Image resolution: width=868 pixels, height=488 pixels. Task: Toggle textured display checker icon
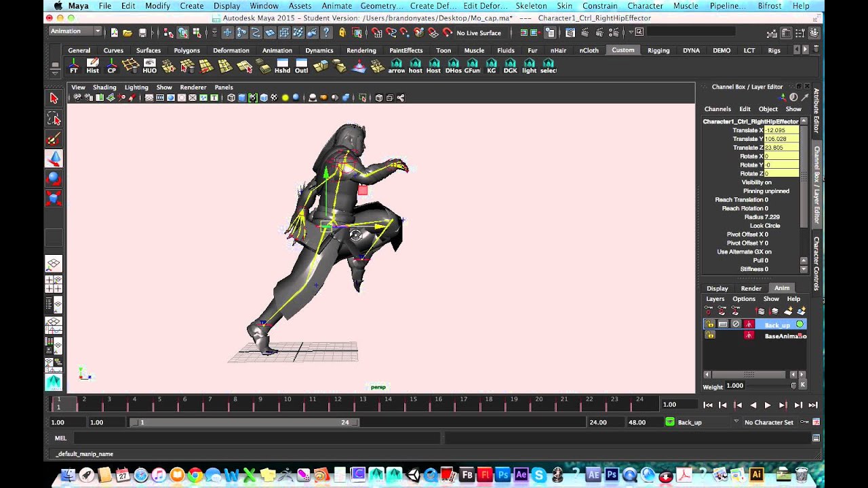[x=274, y=98]
